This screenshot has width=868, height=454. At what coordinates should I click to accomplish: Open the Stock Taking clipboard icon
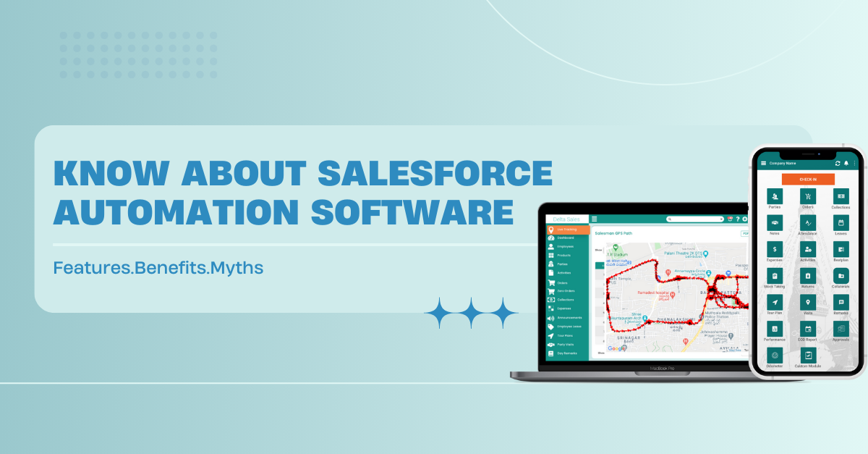(x=775, y=275)
